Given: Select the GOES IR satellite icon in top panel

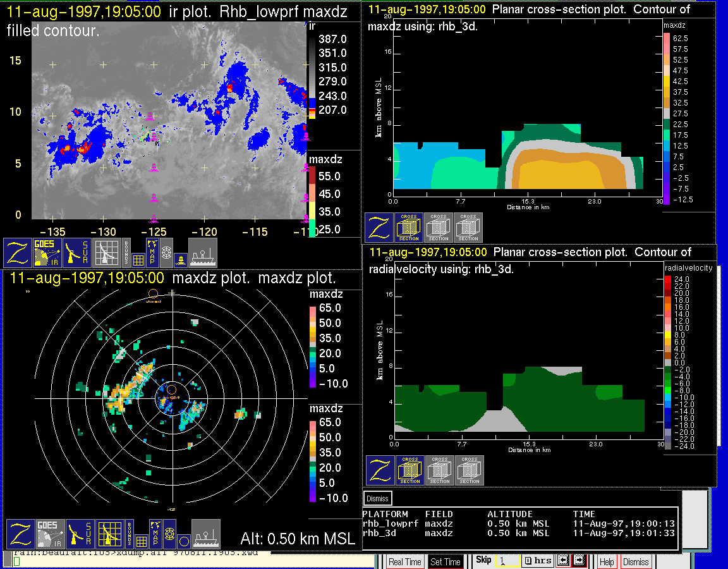Looking at the screenshot, I should pos(48,252).
